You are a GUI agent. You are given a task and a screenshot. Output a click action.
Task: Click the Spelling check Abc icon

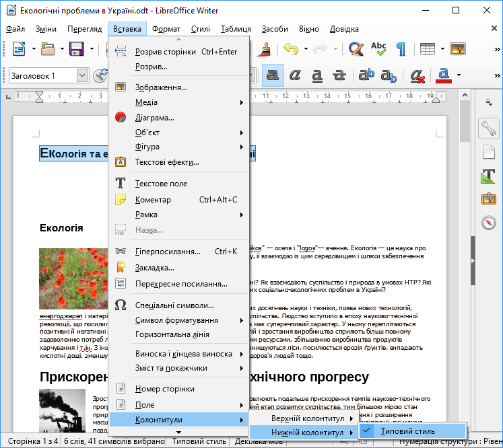click(x=378, y=49)
